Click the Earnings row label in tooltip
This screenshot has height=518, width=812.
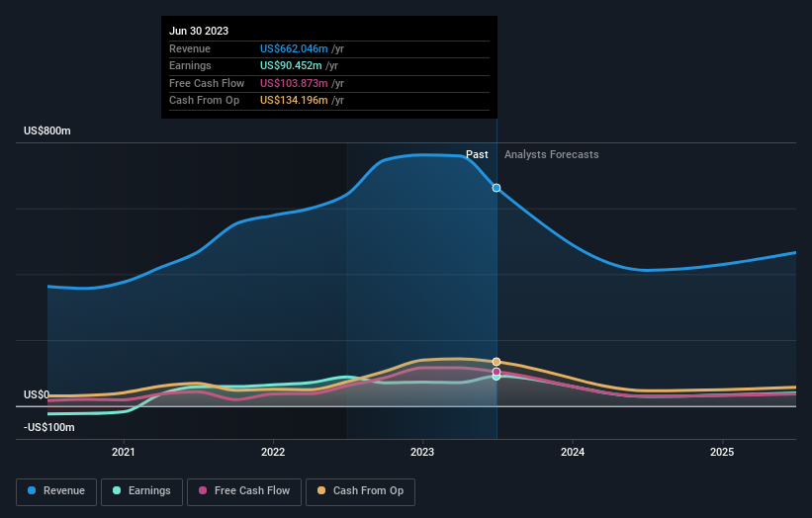point(190,65)
